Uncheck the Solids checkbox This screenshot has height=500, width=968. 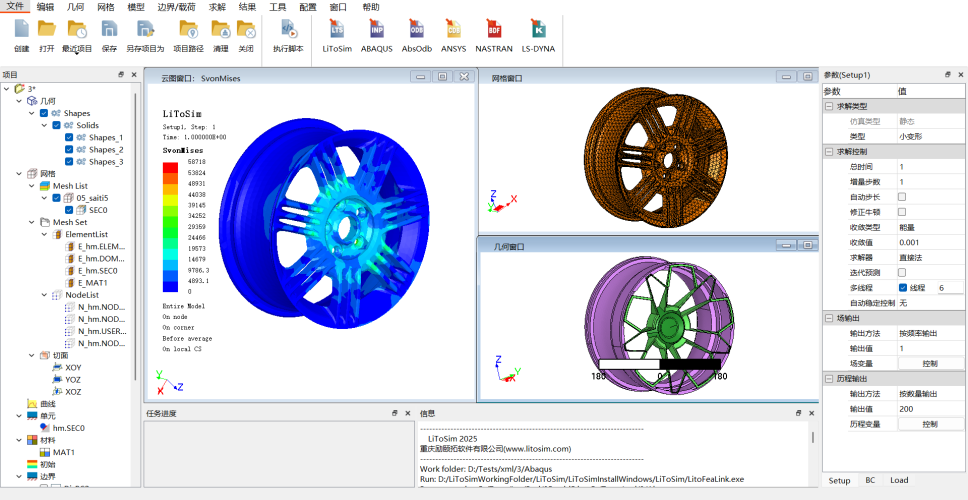click(x=56, y=125)
